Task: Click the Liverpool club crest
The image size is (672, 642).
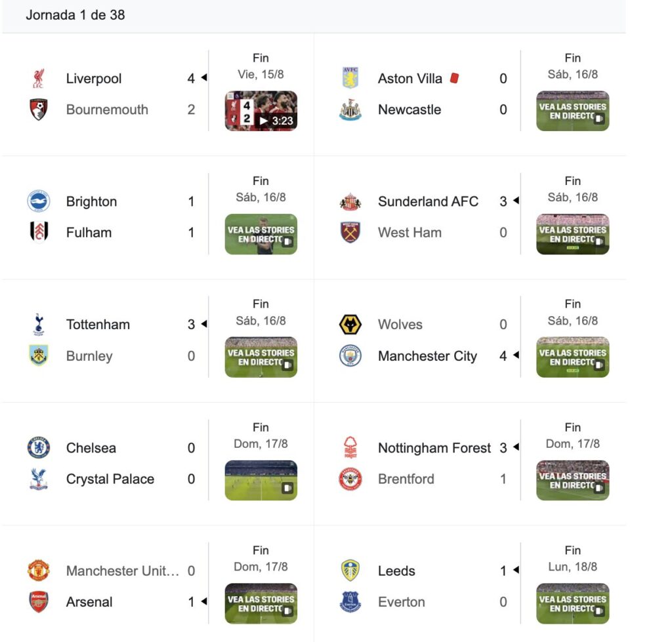Action: click(x=39, y=79)
